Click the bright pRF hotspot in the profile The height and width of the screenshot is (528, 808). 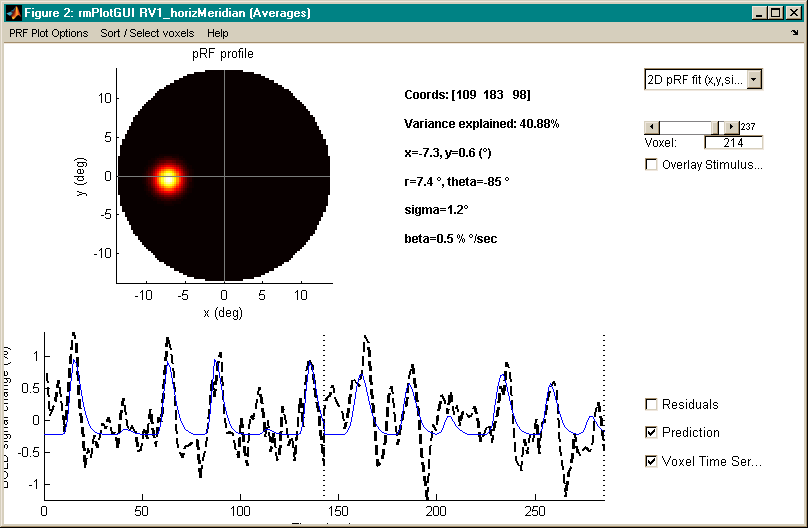coord(167,179)
